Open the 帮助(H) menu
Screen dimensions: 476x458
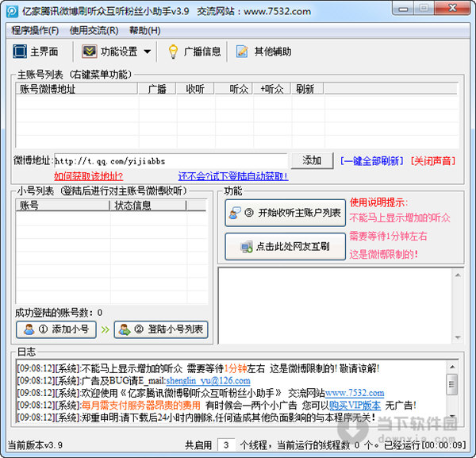(144, 31)
